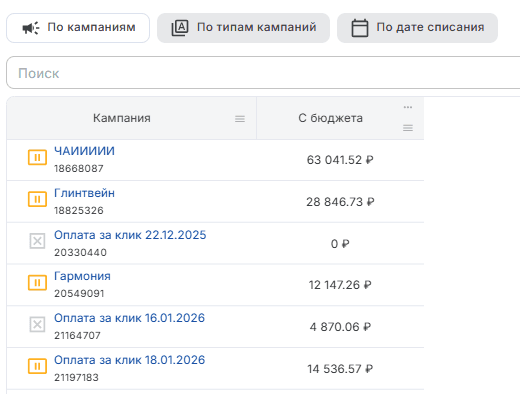This screenshot has height=394, width=520.
Task: Click the pause status icon for Гармония
Action: (37, 283)
